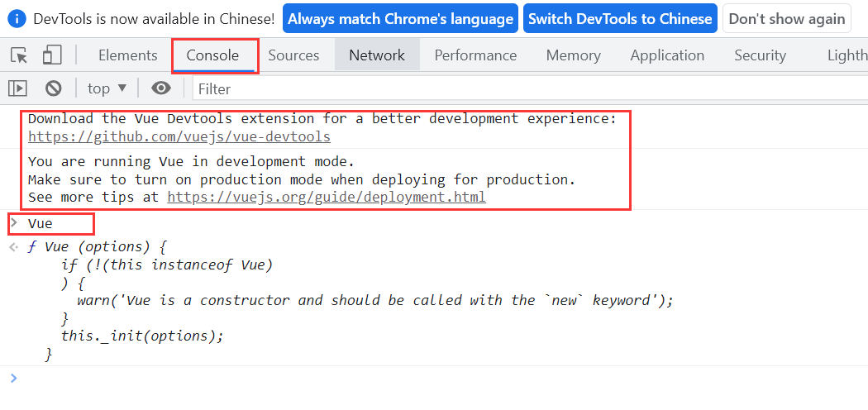Open the top JavaScript context dropdown
This screenshot has width=868, height=410.
[107, 88]
